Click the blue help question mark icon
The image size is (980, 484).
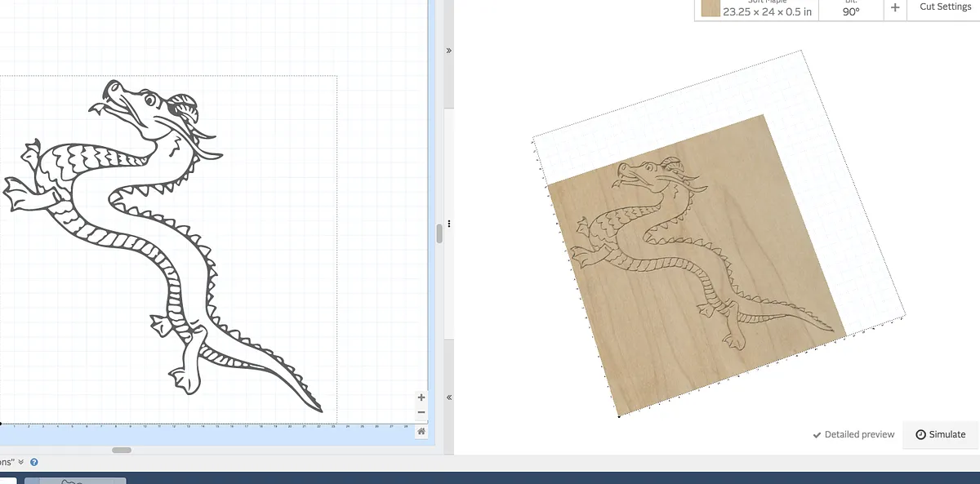pos(34,462)
